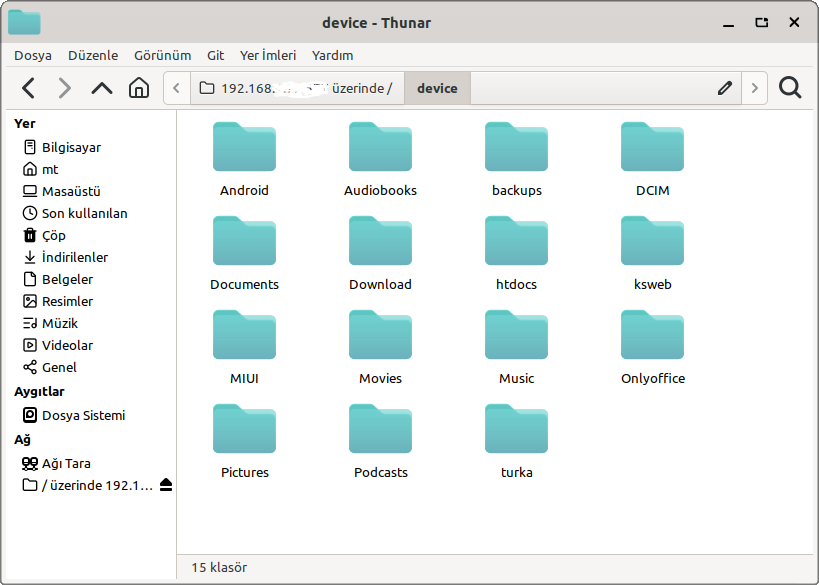Screen dimensions: 819x585
Task: Click the back navigation arrow
Action: pos(28,88)
